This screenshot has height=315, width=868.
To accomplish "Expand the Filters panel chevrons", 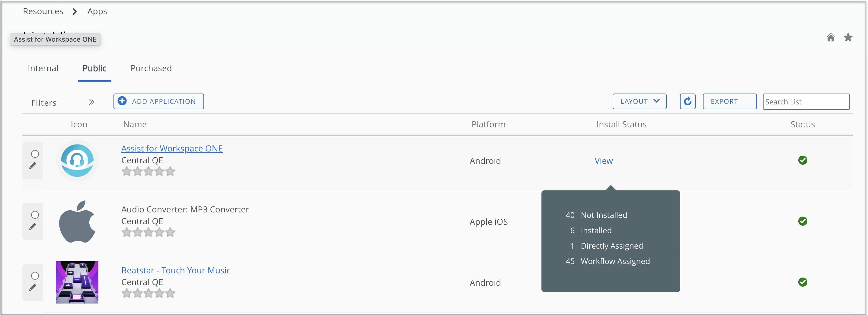I will coord(92,102).
